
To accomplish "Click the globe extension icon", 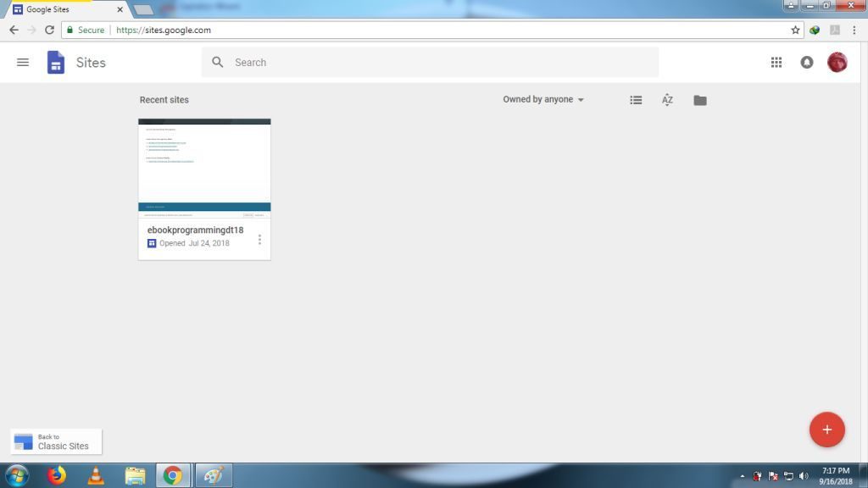I will [815, 30].
